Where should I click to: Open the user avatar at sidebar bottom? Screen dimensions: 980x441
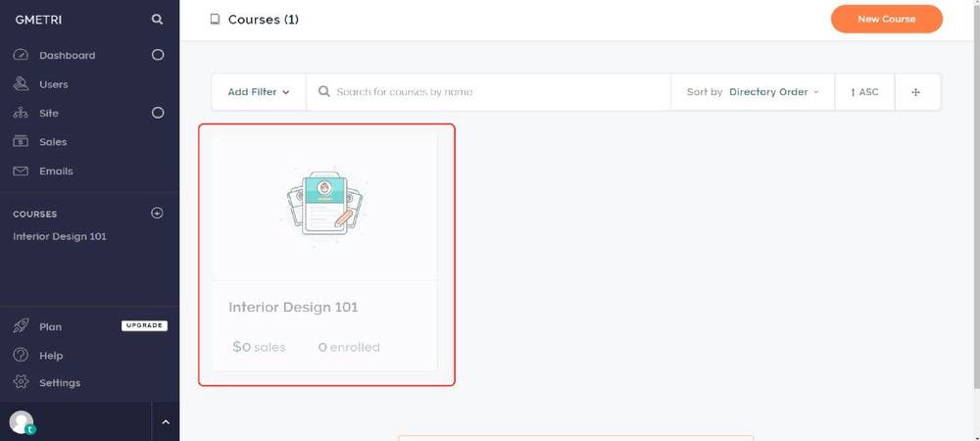22,422
